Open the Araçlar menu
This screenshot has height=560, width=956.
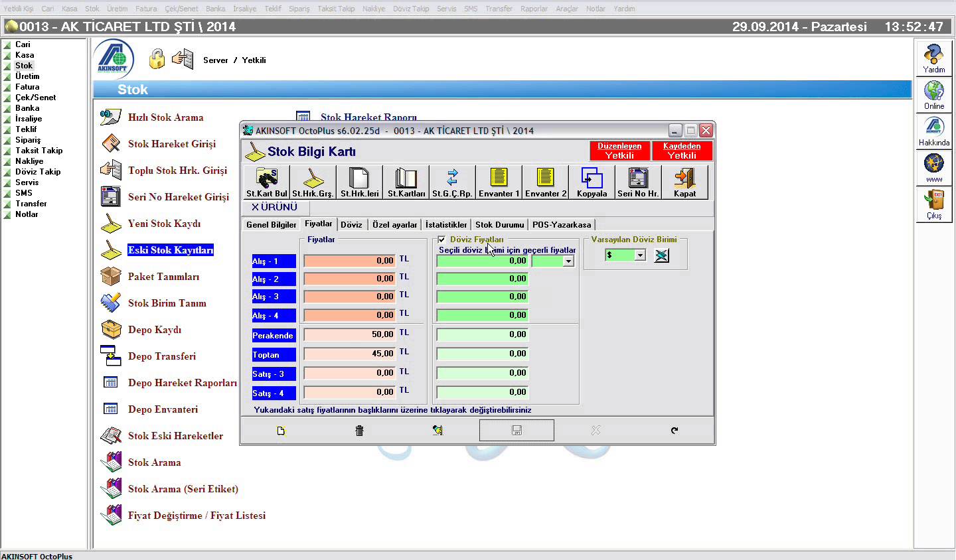pos(567,9)
